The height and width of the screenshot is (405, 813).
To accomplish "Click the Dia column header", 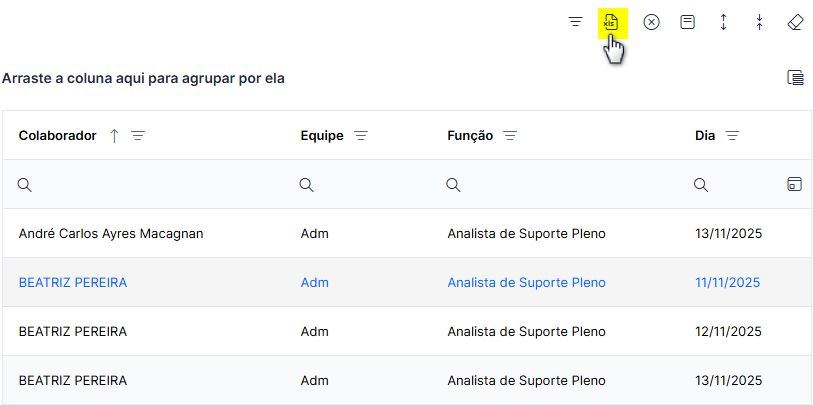I will point(705,136).
